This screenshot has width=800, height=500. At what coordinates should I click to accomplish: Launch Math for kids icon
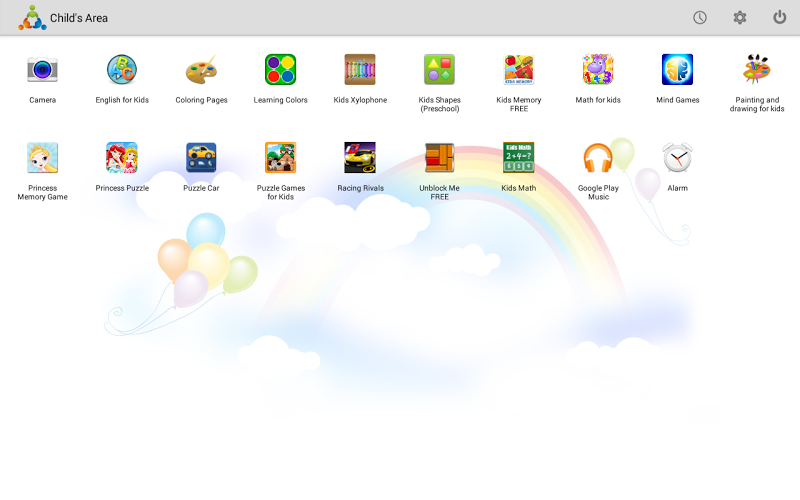click(598, 69)
